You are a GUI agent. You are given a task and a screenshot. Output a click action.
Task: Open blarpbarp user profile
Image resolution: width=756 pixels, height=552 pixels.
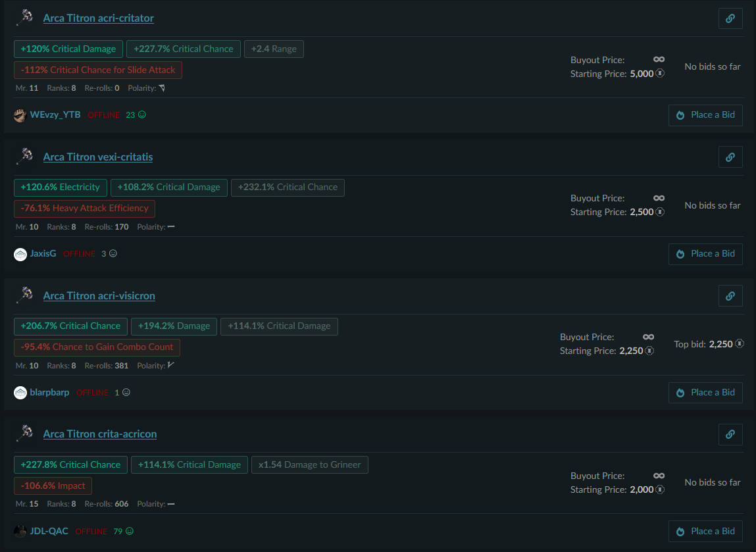point(49,392)
